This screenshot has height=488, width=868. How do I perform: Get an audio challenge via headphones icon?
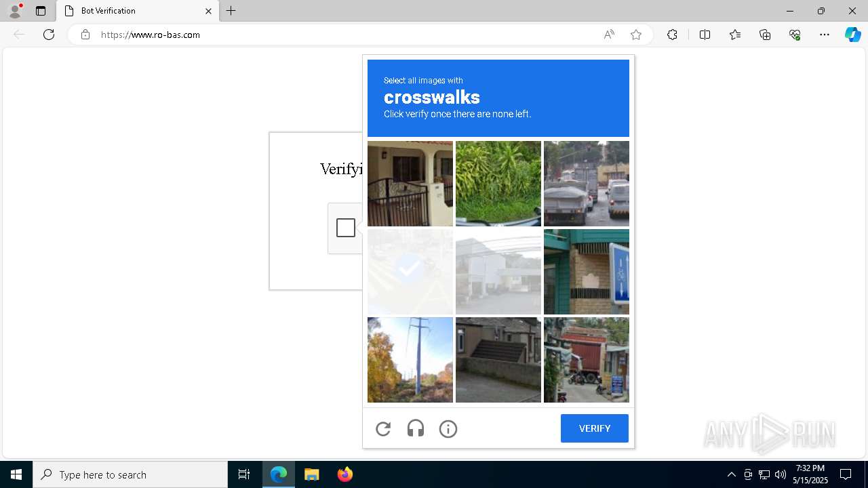(416, 428)
